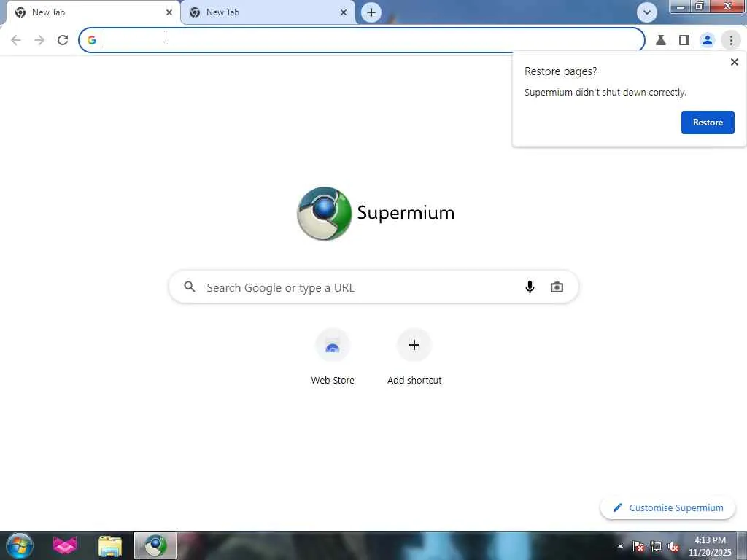Dismiss the Restore pages popup
Screen dimensions: 747x560
[734, 62]
